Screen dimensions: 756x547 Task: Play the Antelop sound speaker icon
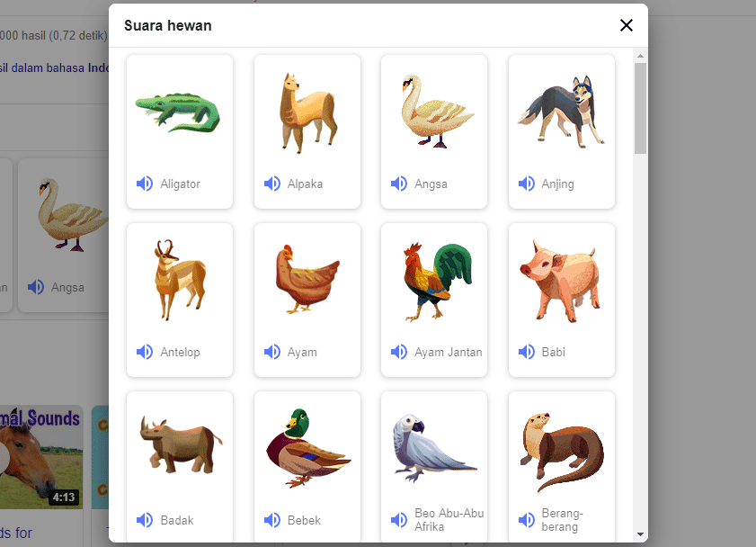click(145, 352)
